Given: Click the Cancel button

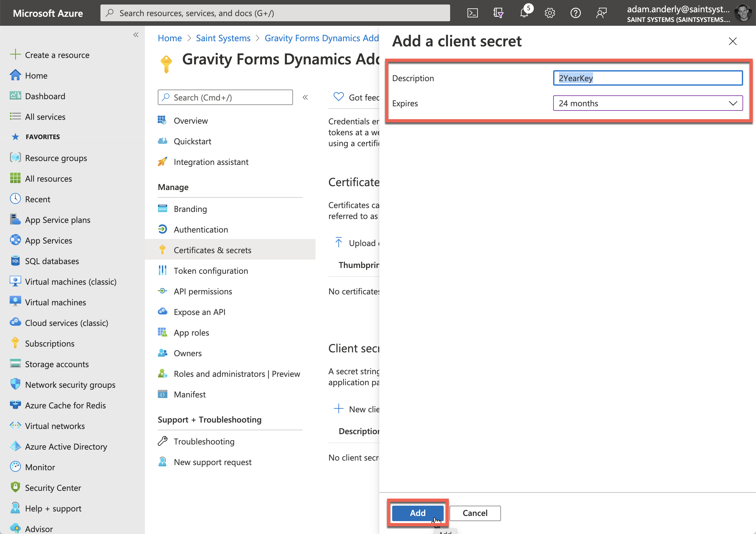Looking at the screenshot, I should (475, 513).
